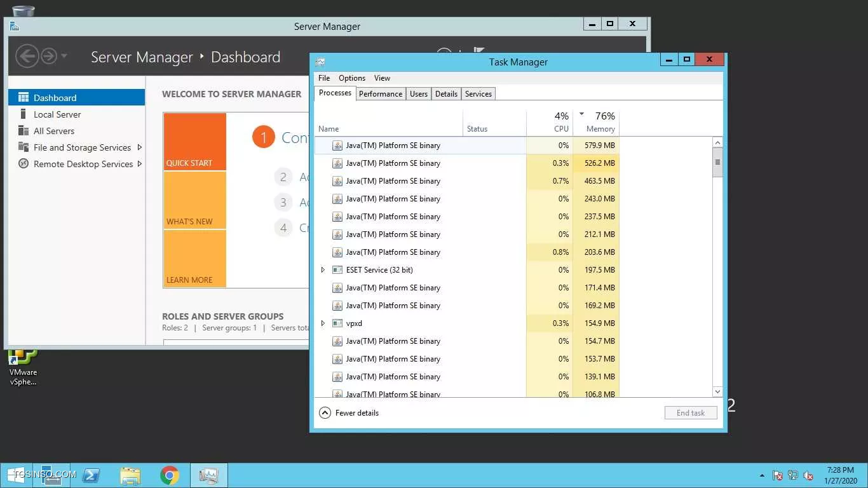Viewport: 868px width, 488px height.
Task: Click the step 3 circle in Server Manager
Action: (x=283, y=202)
